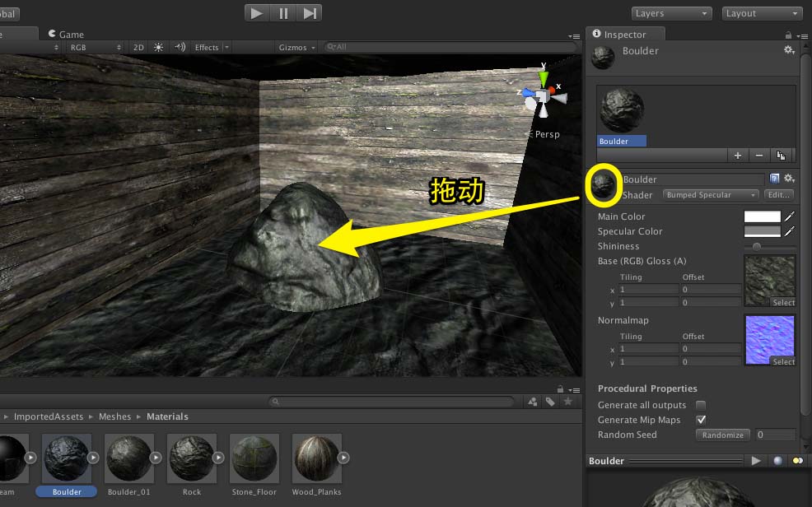Toggle scene audio speaker icon

(180, 47)
